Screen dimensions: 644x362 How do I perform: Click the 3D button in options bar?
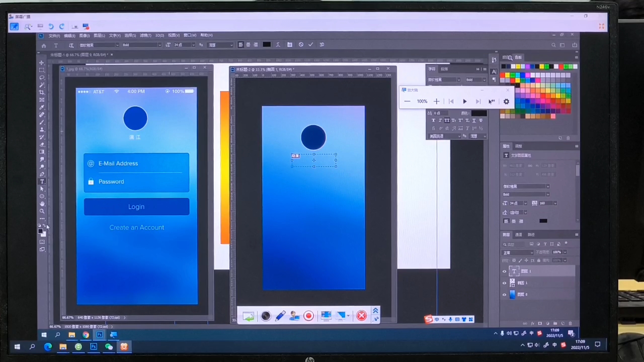321,44
